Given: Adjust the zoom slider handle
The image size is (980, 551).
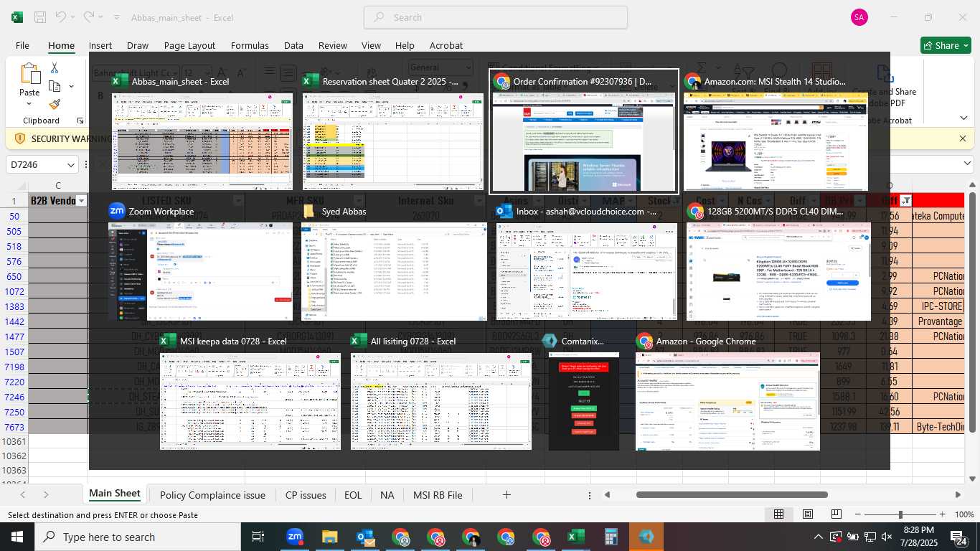Looking at the screenshot, I should coord(900,514).
